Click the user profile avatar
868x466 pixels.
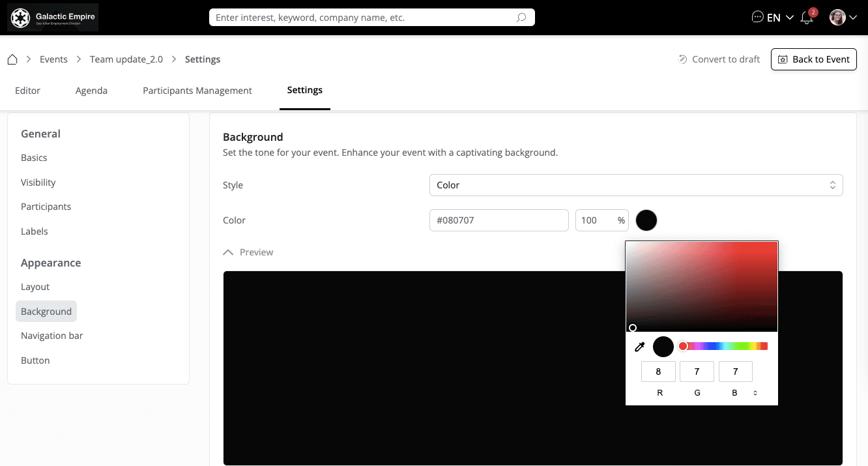click(837, 18)
